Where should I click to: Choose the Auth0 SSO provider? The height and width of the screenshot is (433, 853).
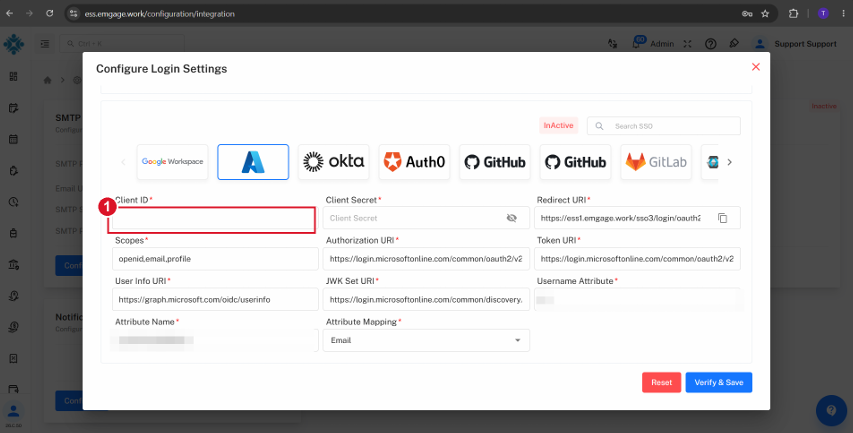point(414,162)
